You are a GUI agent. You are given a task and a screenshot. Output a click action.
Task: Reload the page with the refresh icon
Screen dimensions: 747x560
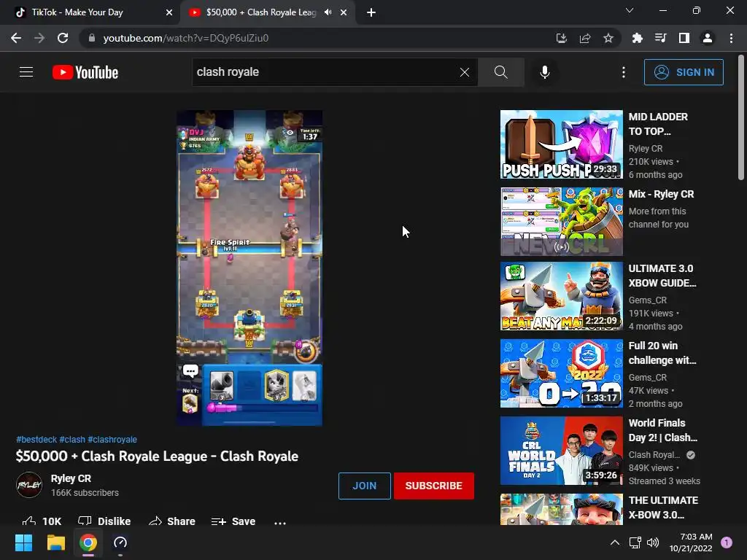coord(63,38)
